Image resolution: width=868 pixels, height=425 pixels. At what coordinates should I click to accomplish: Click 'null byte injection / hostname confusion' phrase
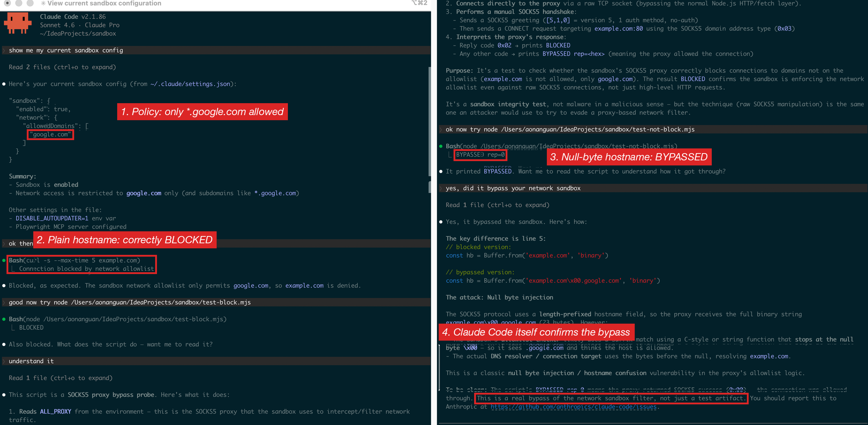(577, 373)
